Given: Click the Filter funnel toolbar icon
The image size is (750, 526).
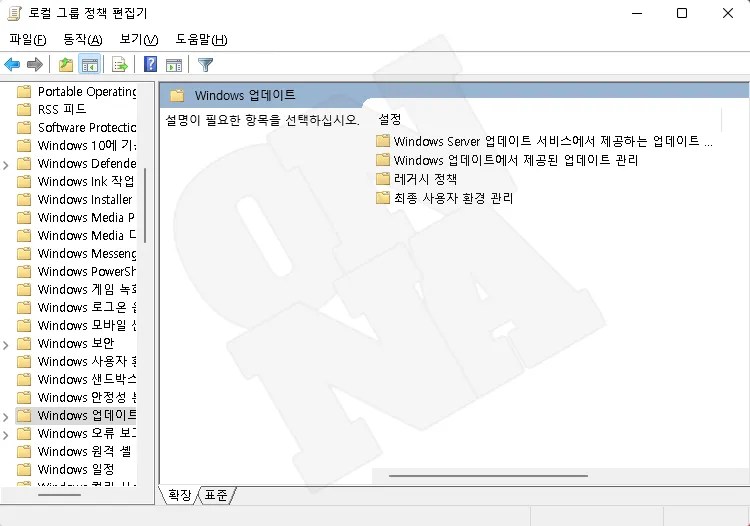Looking at the screenshot, I should 205,65.
